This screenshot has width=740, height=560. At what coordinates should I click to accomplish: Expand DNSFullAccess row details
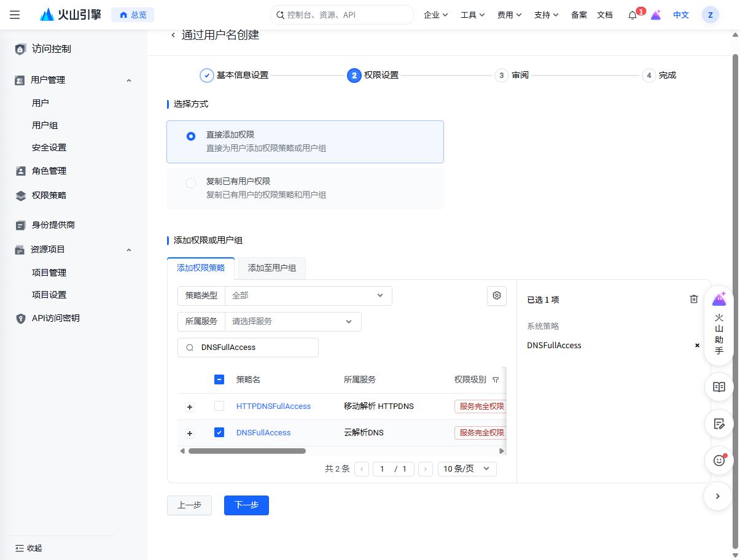(x=190, y=434)
